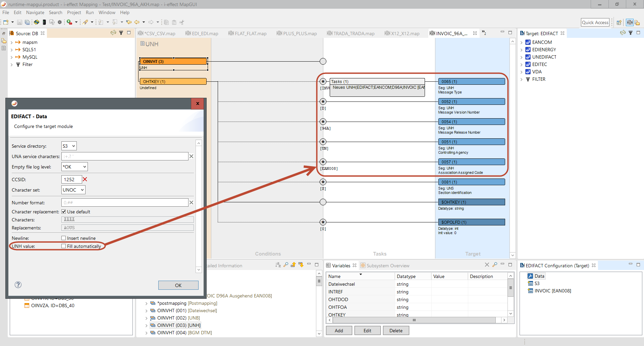Enable Fill automatically for UNH value

click(x=64, y=246)
